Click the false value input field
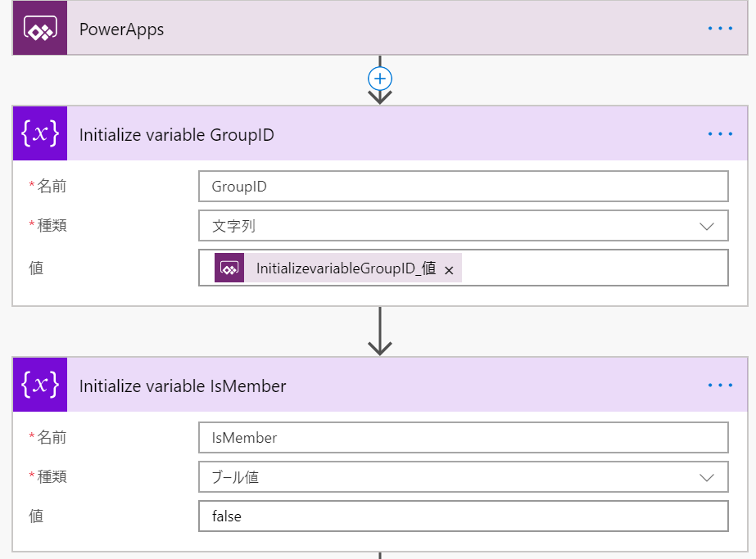 coord(463,516)
